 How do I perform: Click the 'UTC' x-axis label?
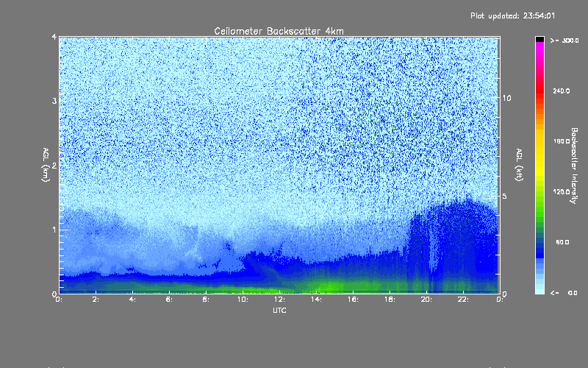click(279, 310)
